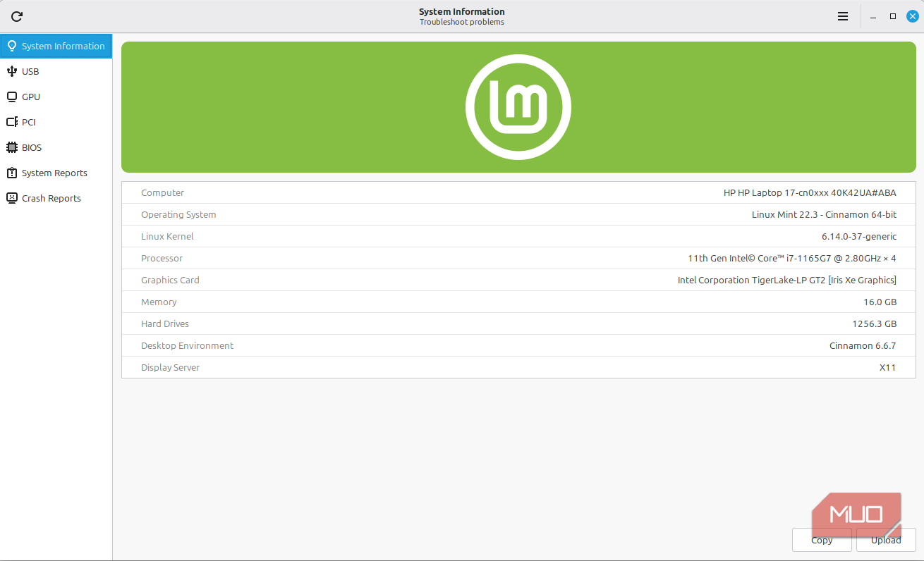Click the 'Processor' label

pos(162,258)
